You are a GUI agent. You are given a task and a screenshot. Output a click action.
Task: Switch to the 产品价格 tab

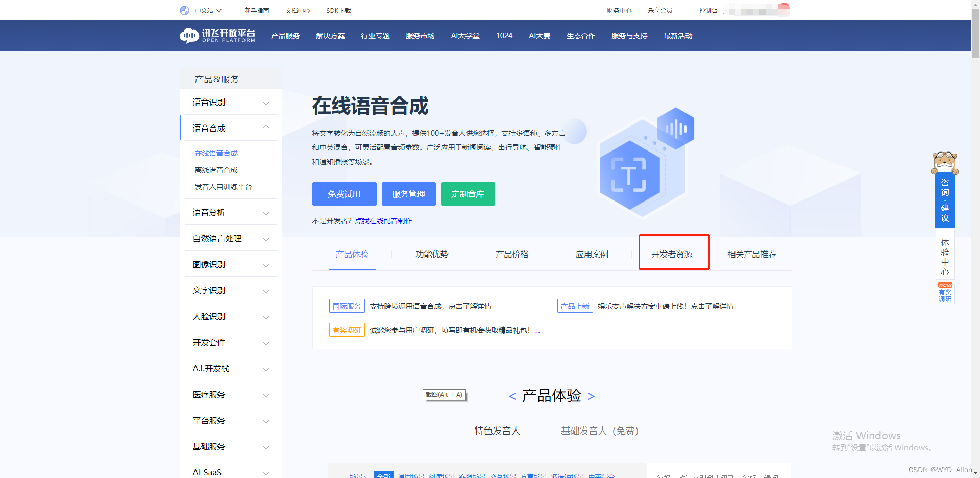(x=512, y=254)
